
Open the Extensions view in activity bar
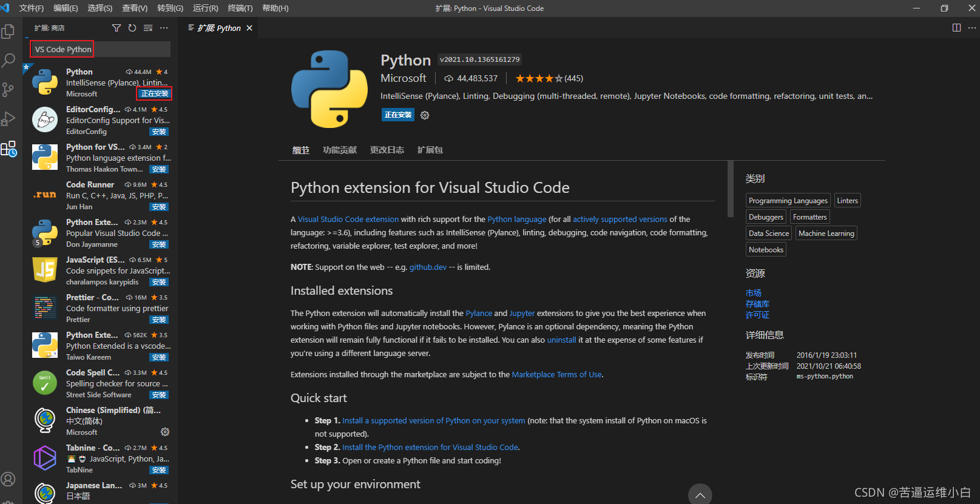tap(8, 149)
